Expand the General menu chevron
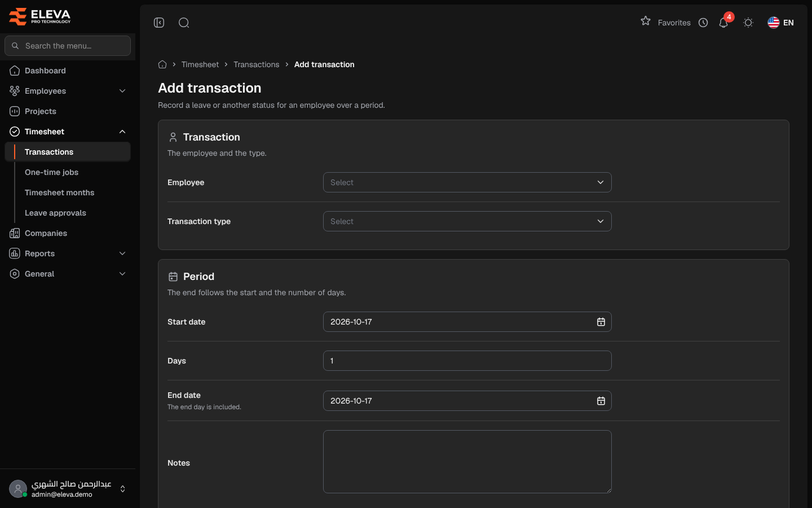Screen dimensions: 812x508 [122, 274]
